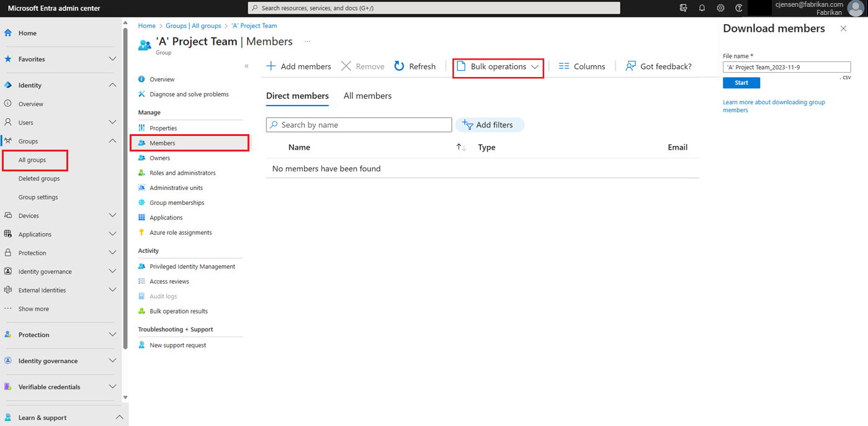Expand the Users section chevron

(112, 122)
